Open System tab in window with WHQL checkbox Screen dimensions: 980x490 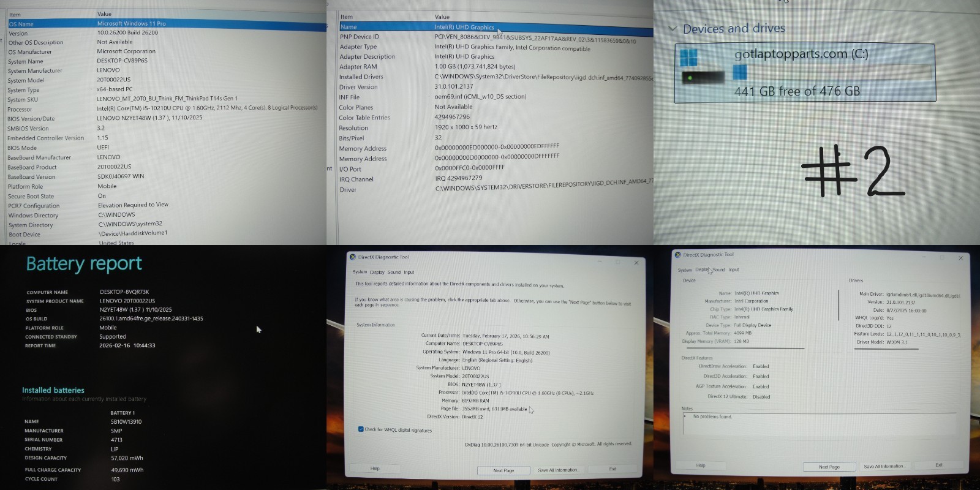click(360, 272)
